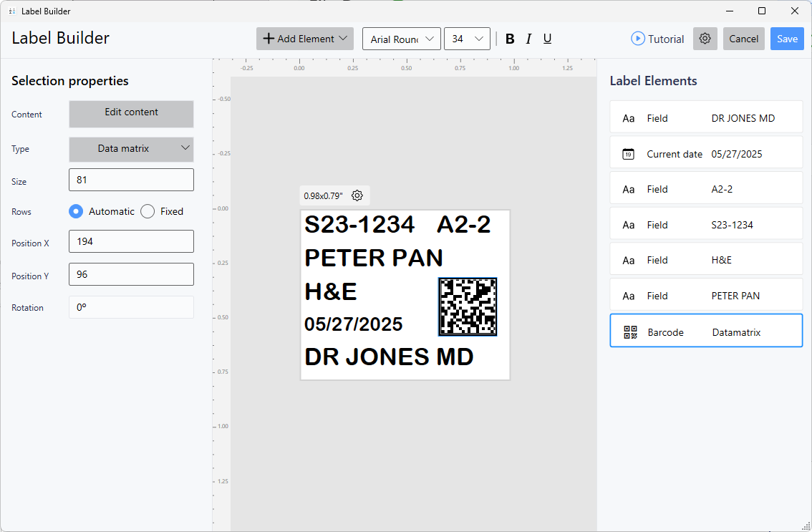Click the Aa icon on the PETER PAN field
The image size is (812, 532).
click(x=628, y=295)
